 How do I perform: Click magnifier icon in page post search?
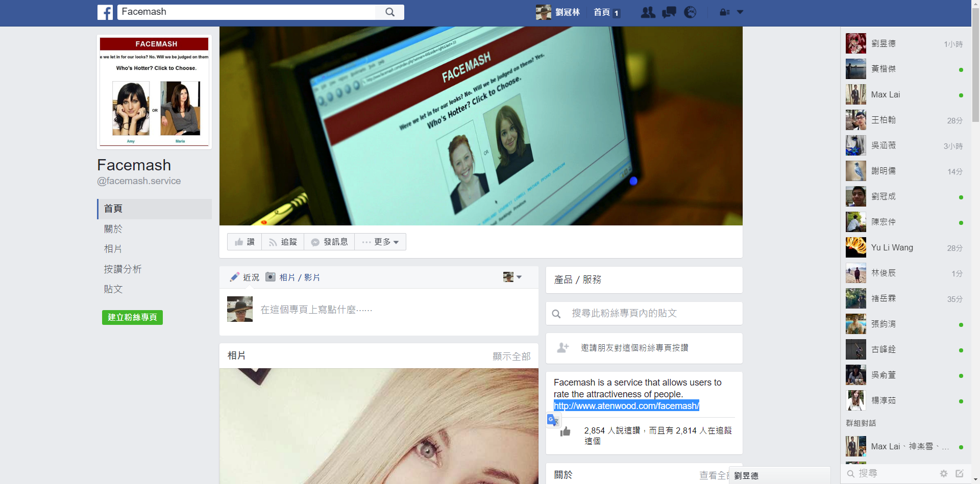coord(556,314)
